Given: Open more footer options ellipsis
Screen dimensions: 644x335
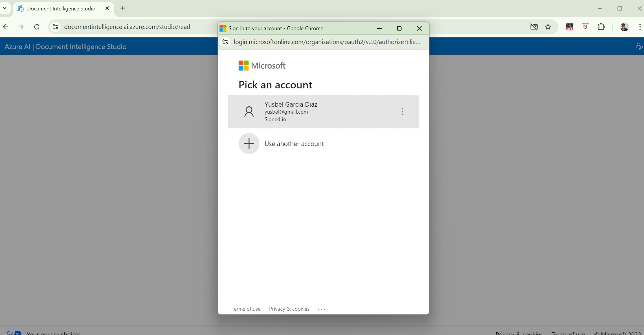Looking at the screenshot, I should pos(322,309).
